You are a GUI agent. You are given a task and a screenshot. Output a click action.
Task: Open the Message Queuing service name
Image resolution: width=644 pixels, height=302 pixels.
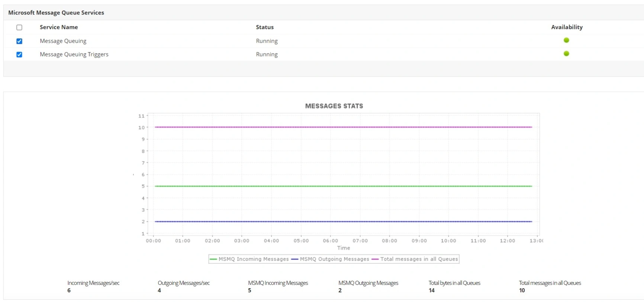pos(63,41)
